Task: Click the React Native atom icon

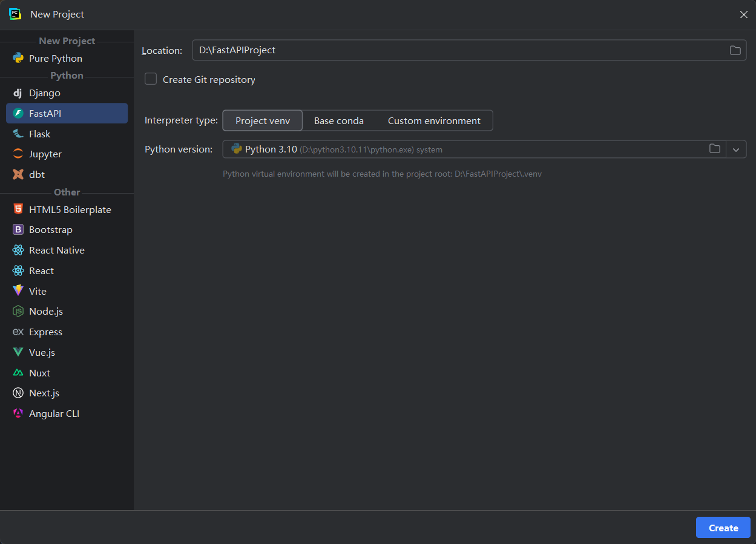Action: click(18, 250)
